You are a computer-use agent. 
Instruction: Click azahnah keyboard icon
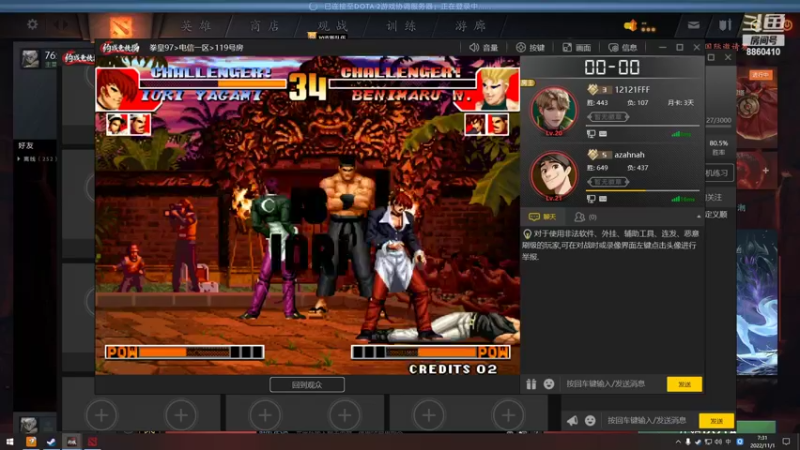click(603, 198)
